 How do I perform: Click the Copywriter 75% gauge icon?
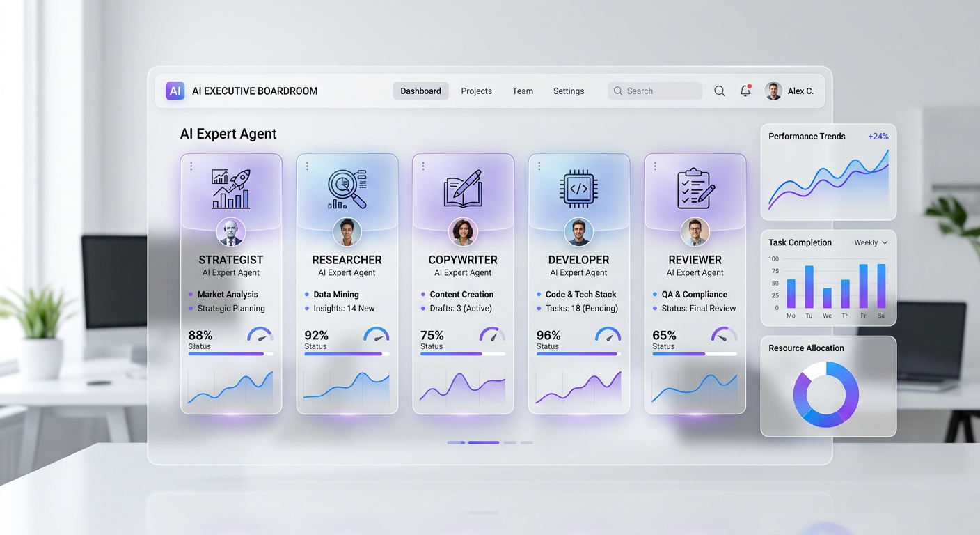pyautogui.click(x=492, y=334)
